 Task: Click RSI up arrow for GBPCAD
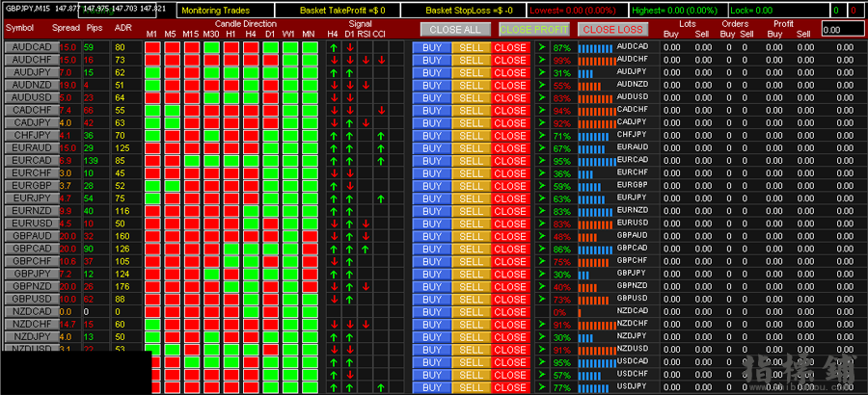(x=366, y=249)
